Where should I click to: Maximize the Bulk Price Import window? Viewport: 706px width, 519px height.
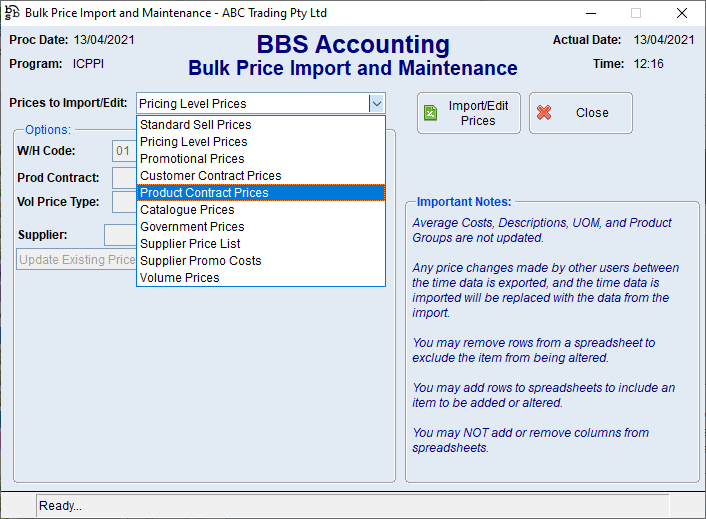635,13
